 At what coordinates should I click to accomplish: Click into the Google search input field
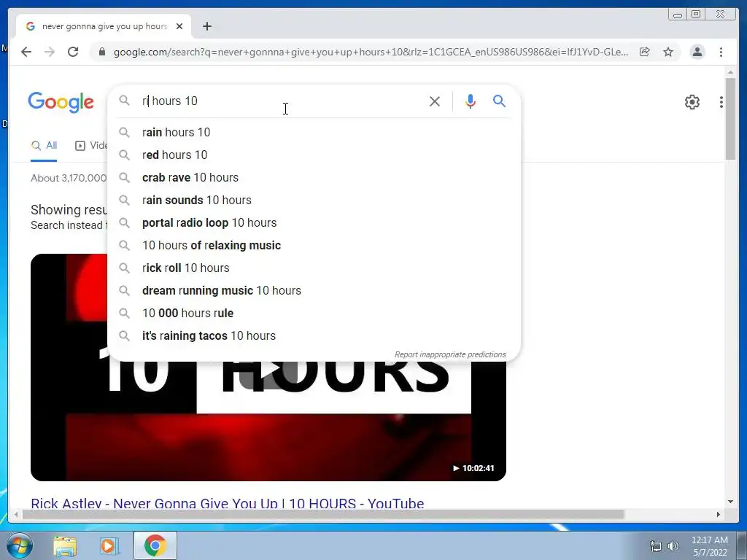coord(281,101)
